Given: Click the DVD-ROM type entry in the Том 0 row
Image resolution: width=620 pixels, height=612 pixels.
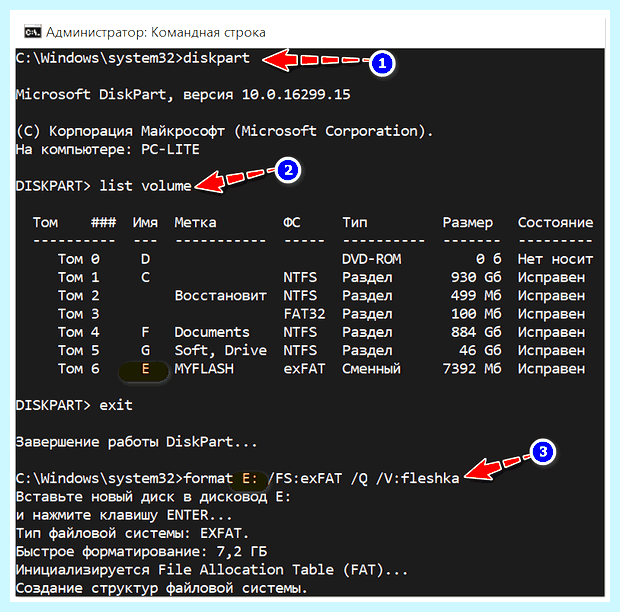Looking at the screenshot, I should tap(371, 259).
